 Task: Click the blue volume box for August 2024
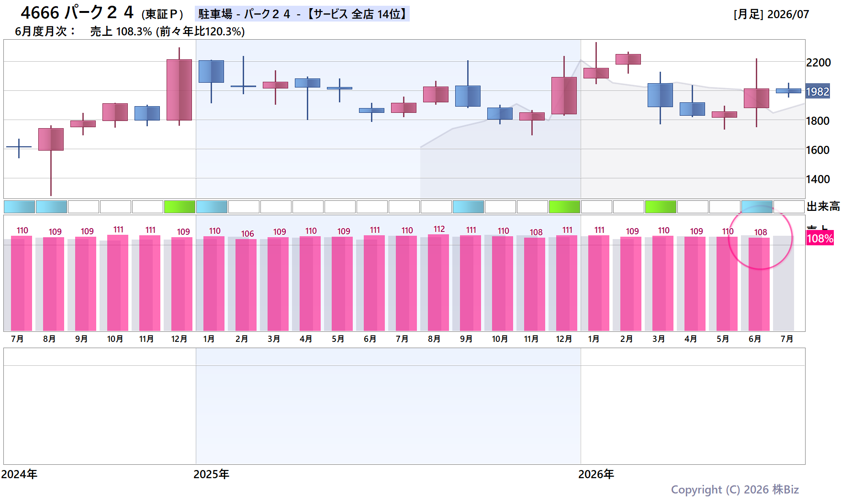tap(51, 207)
